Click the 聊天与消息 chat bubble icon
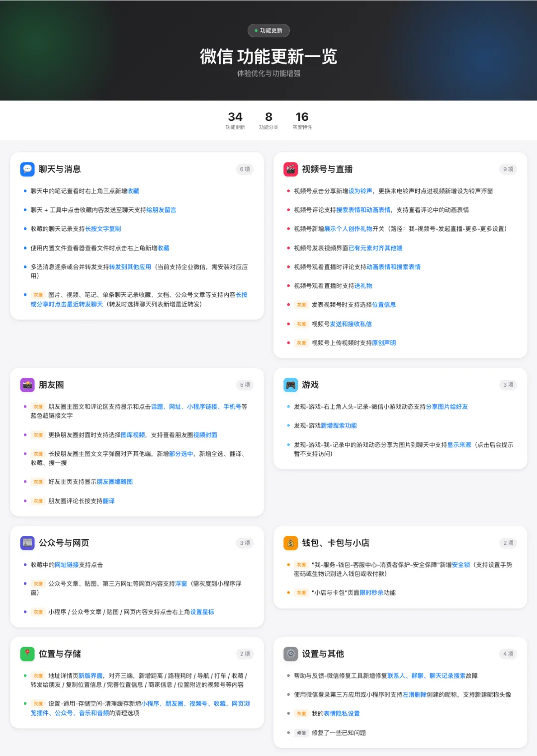The width and height of the screenshot is (537, 756). [x=27, y=169]
